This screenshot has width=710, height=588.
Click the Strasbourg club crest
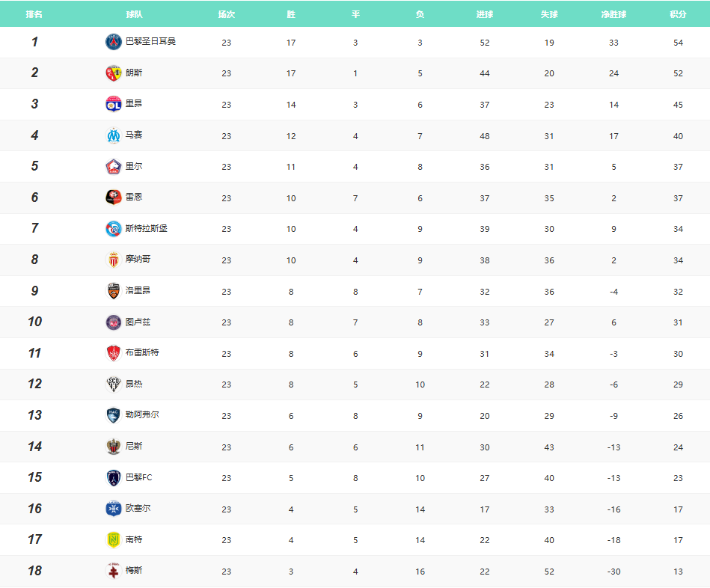pos(113,229)
